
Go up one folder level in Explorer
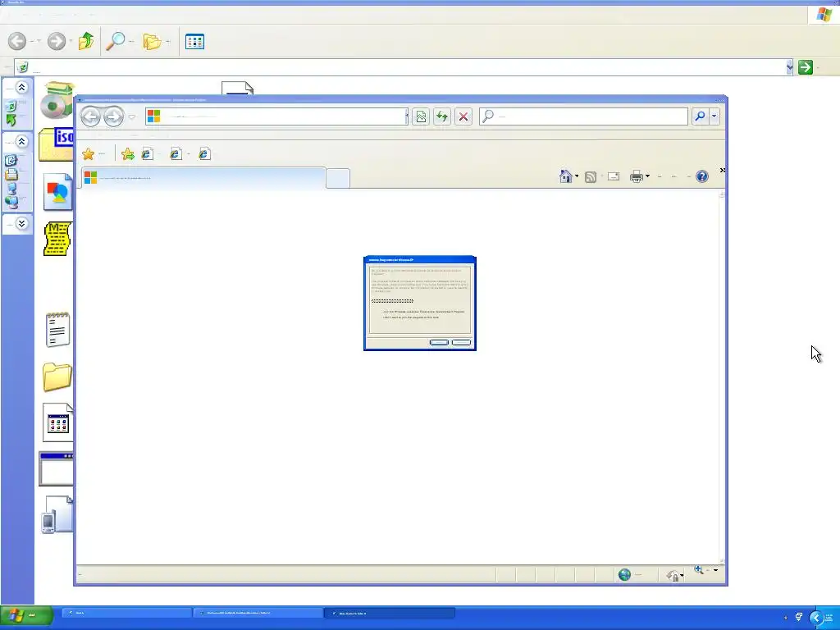(85, 41)
